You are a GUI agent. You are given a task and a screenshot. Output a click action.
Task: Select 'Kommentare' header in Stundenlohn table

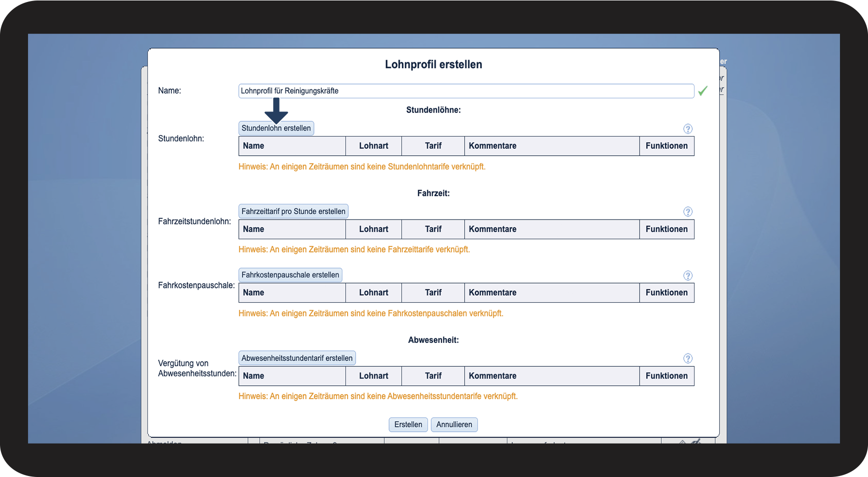(552, 146)
